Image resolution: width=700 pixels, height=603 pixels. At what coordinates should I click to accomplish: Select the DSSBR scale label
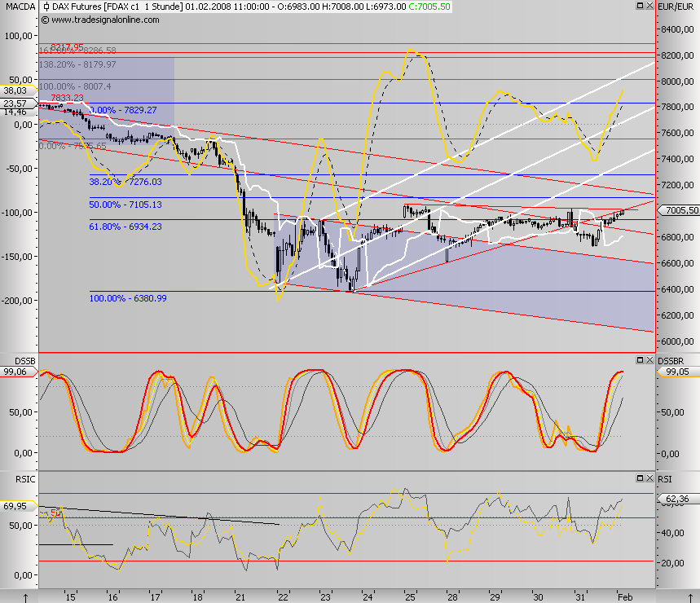[671, 361]
